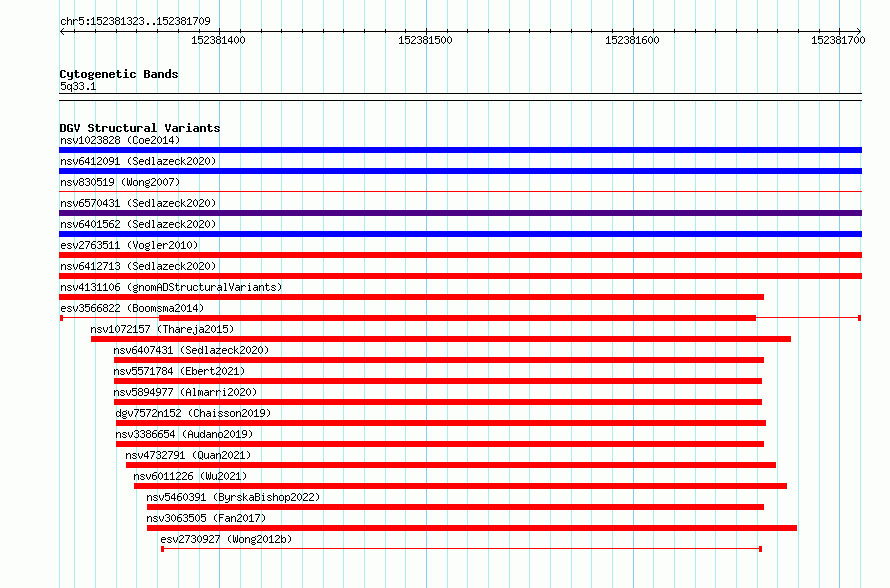Click the blue bar of nsv1023828

click(460, 150)
